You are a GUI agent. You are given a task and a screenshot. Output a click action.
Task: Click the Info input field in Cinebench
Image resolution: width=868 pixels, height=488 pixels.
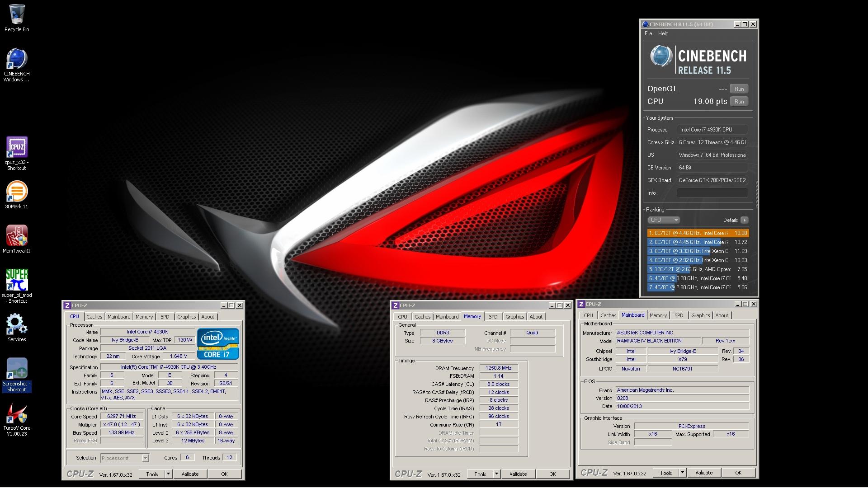coord(712,193)
